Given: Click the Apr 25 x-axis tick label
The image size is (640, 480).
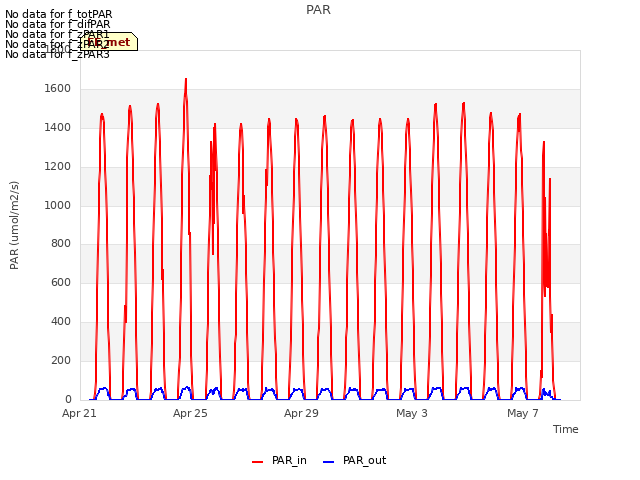Looking at the screenshot, I should [x=190, y=413].
